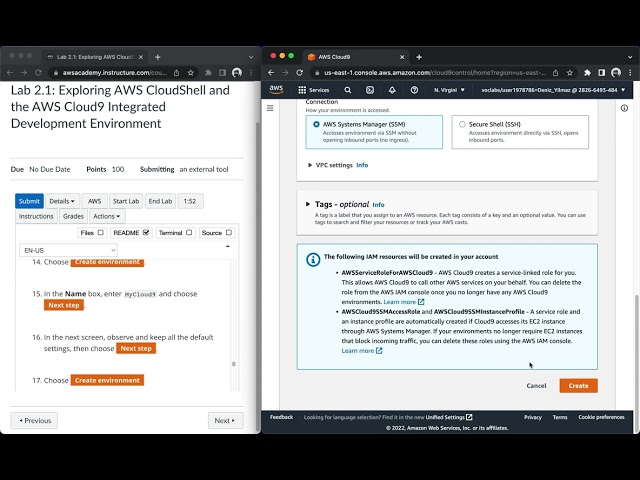Toggle the Cloud9 hamburger side menu
Image resolution: width=640 pixels, height=480 pixels.
270,108
